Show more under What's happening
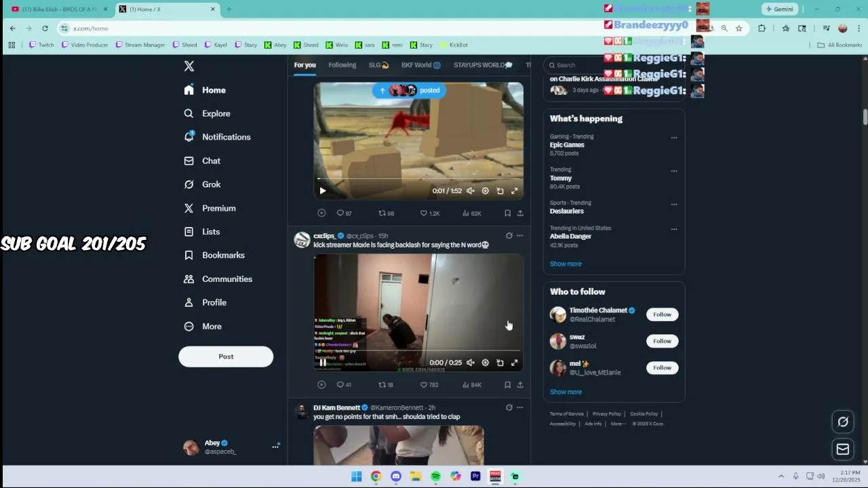Screen dimensions: 868x488 [x=566, y=264]
